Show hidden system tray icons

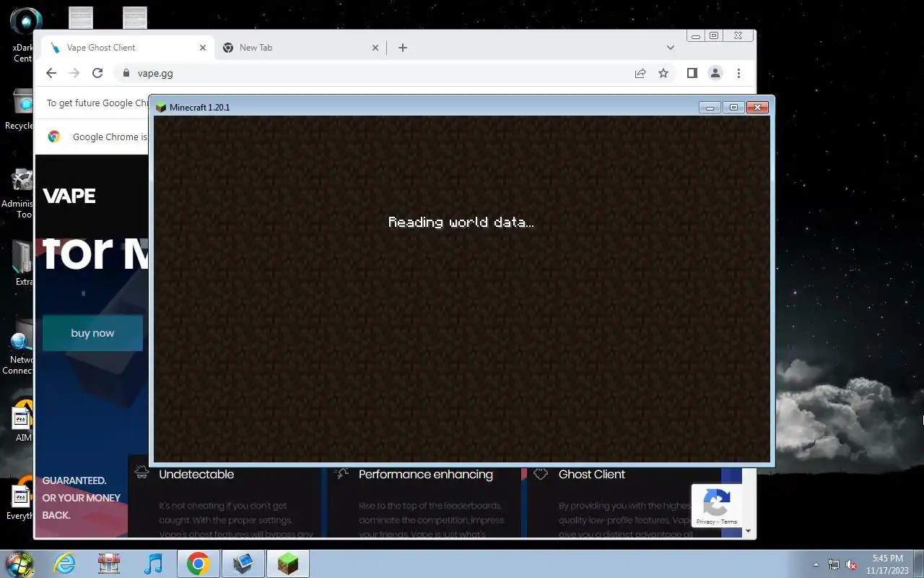pyautogui.click(x=816, y=564)
